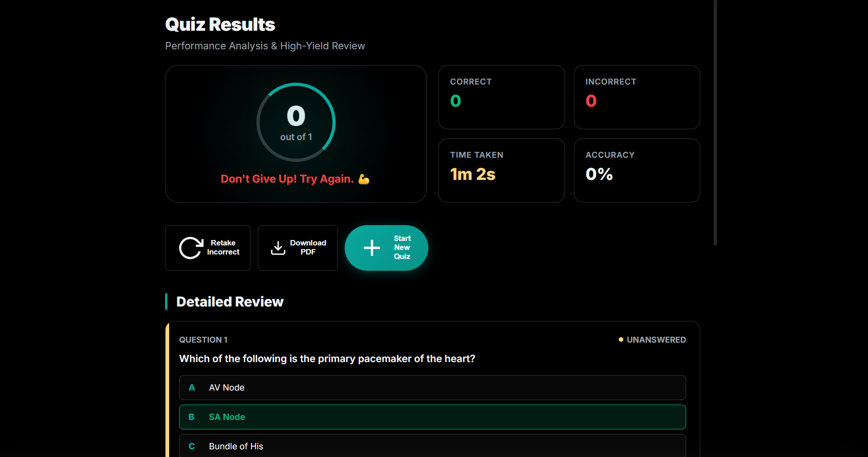Screen dimensions: 868x457
Task: Click the flexed bicep emoji
Action: pos(364,179)
